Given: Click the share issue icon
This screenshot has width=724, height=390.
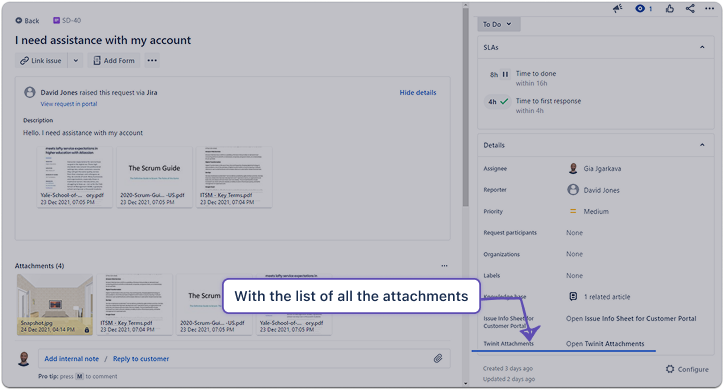Looking at the screenshot, I should 690,8.
